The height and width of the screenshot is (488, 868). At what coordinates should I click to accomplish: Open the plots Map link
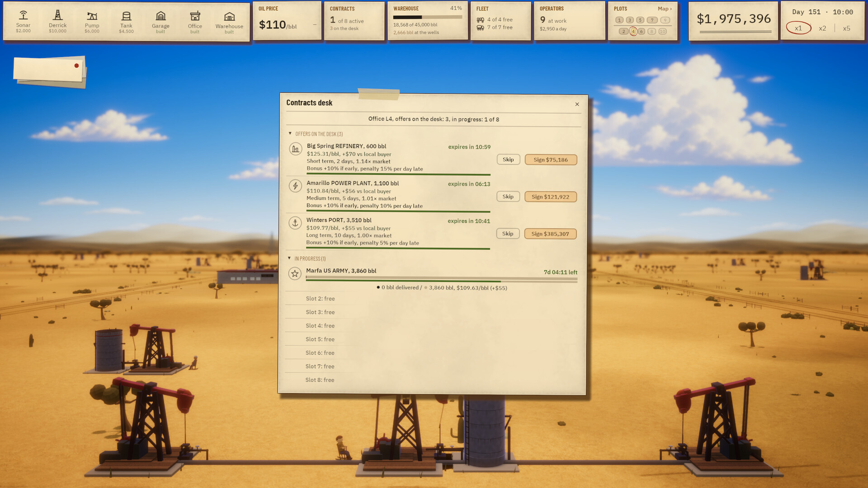pyautogui.click(x=665, y=9)
